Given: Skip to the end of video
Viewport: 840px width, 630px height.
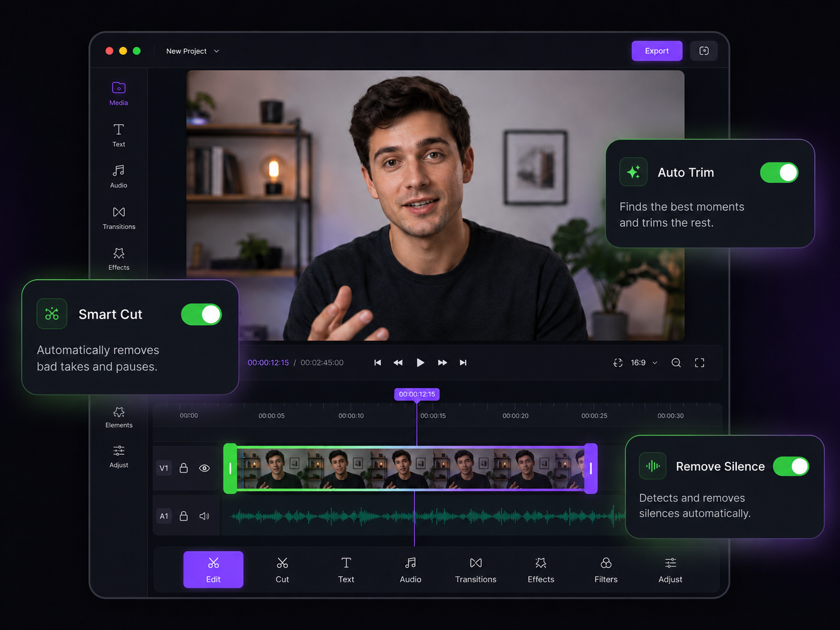Looking at the screenshot, I should pyautogui.click(x=463, y=363).
